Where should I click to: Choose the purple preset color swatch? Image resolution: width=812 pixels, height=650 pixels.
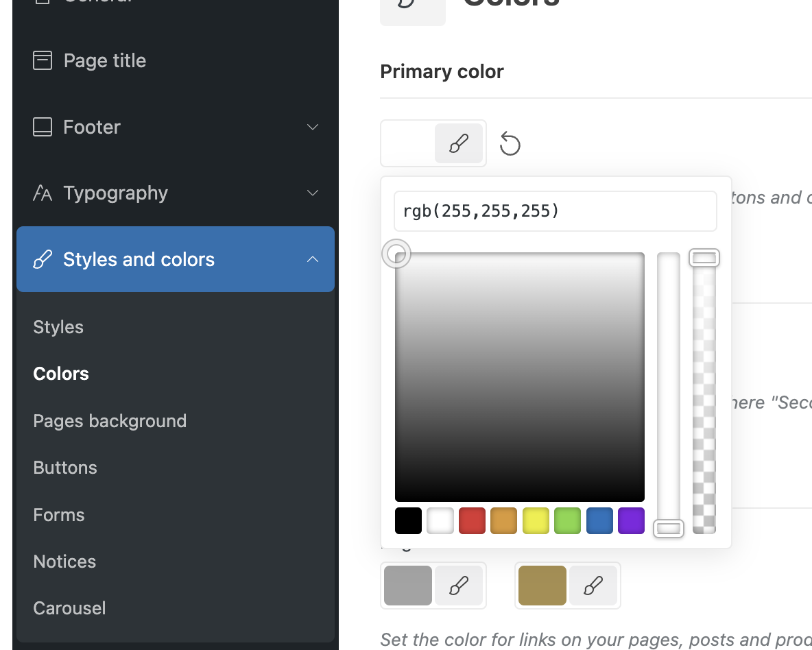631,520
